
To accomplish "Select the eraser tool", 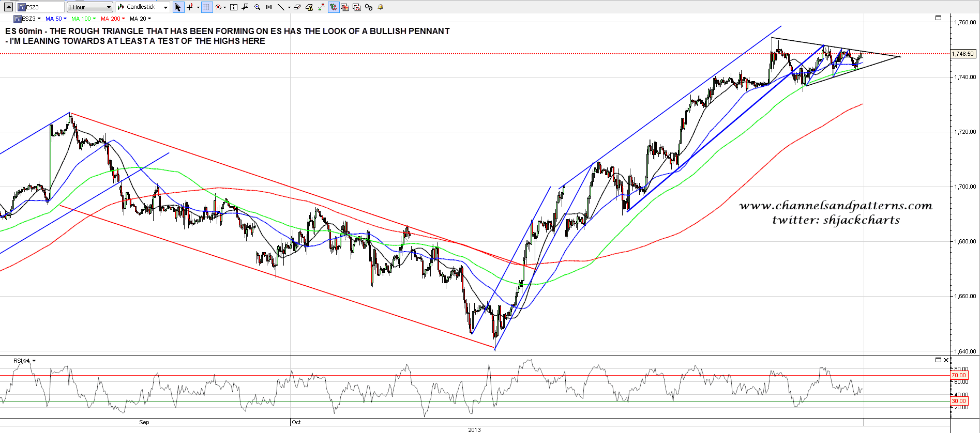I will [x=297, y=7].
